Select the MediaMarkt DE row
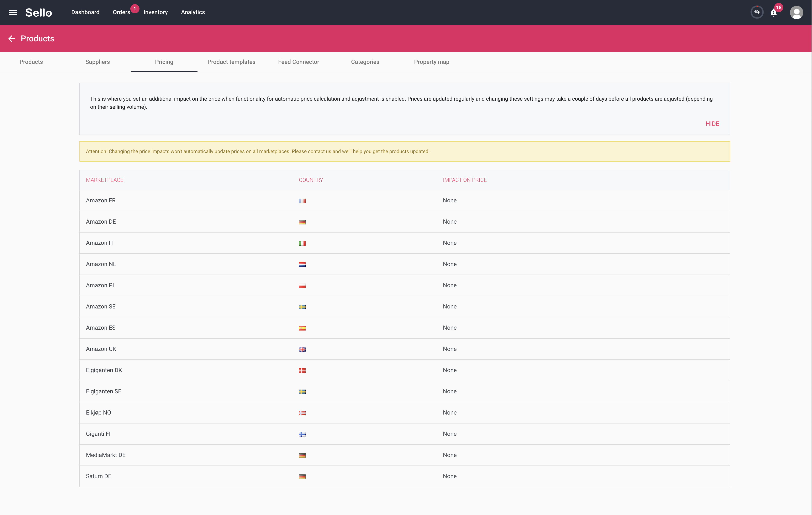This screenshot has height=515, width=812. click(x=405, y=455)
